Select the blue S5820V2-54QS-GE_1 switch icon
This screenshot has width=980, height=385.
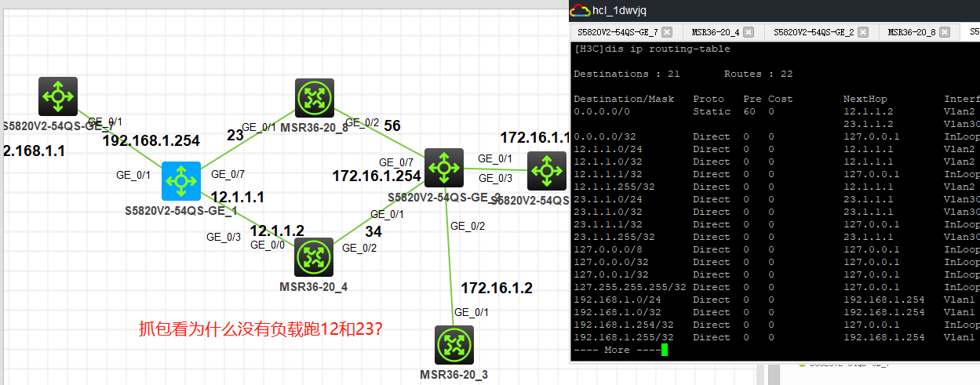pyautogui.click(x=181, y=181)
